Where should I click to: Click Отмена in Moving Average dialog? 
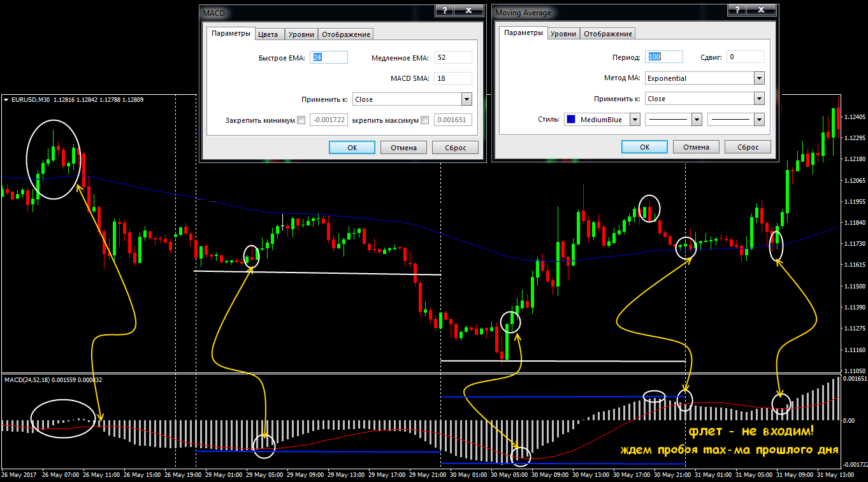click(696, 147)
